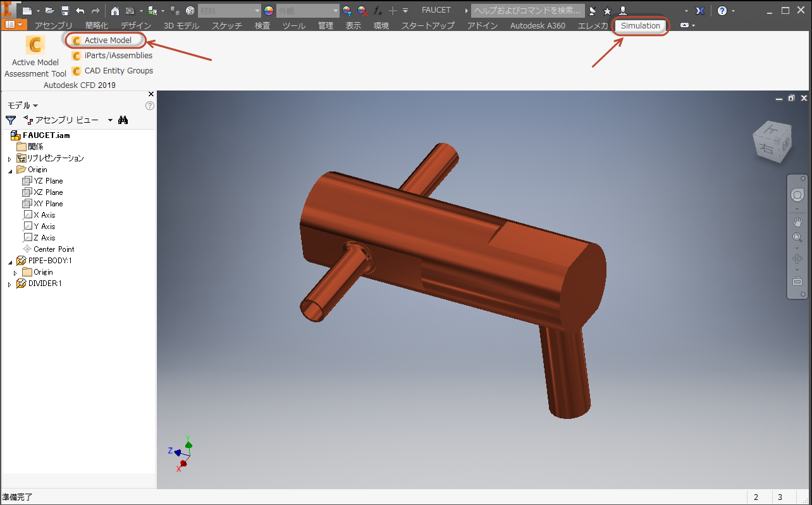Click the clear appearance override icon

[362, 11]
